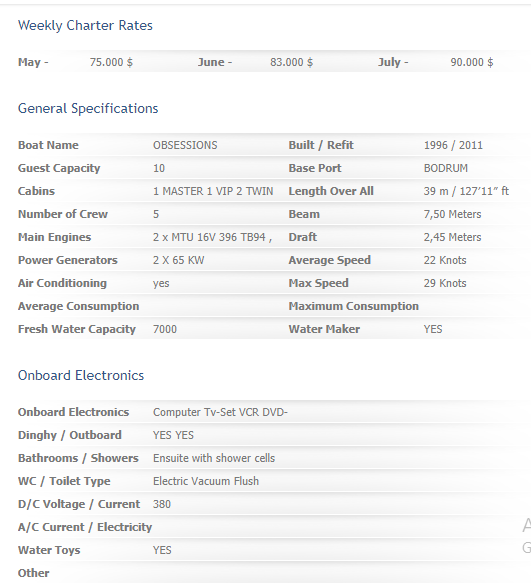Click the boat name OBSESSIONS
Image resolution: width=531 pixels, height=585 pixels.
185,145
